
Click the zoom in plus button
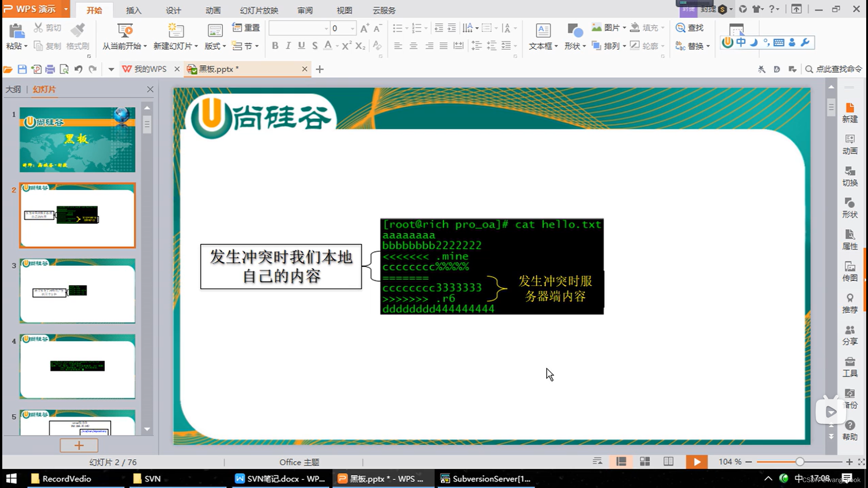pyautogui.click(x=849, y=462)
